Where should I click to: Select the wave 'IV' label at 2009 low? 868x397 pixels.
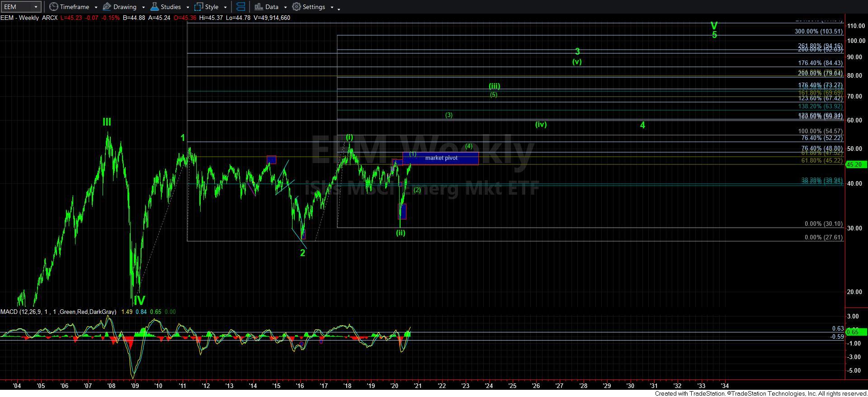pyautogui.click(x=139, y=301)
